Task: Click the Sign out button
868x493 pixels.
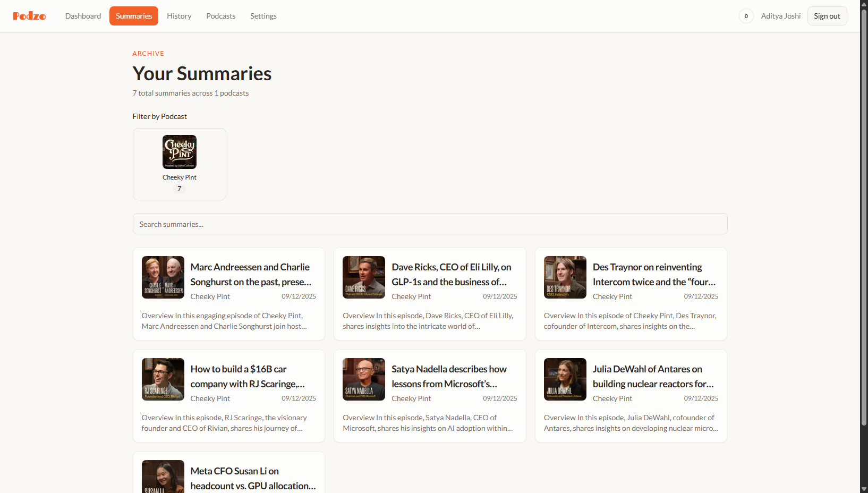Action: click(x=827, y=16)
